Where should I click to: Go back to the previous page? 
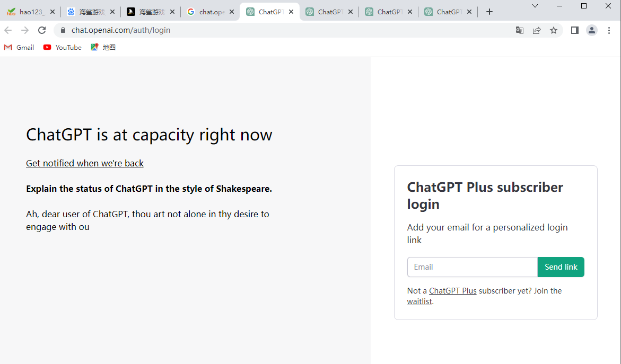coord(8,30)
